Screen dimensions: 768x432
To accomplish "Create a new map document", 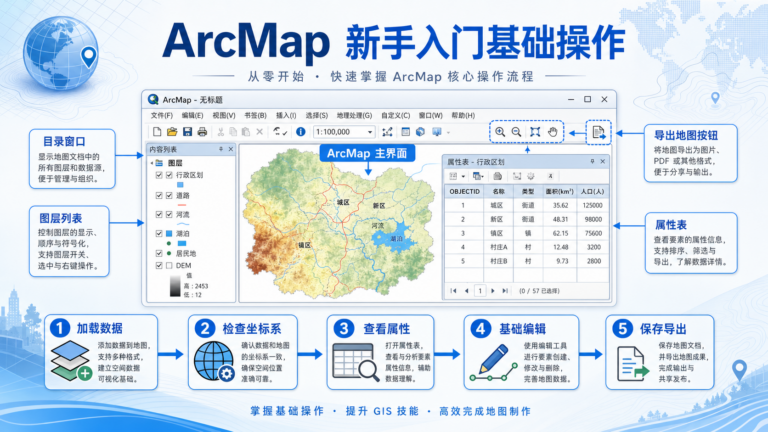I will point(157,132).
